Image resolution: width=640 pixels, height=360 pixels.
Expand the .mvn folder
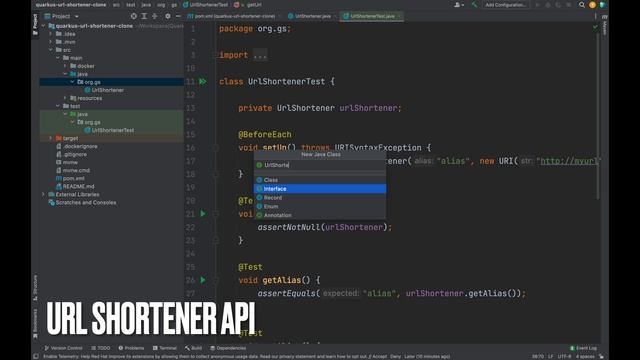tap(51, 42)
